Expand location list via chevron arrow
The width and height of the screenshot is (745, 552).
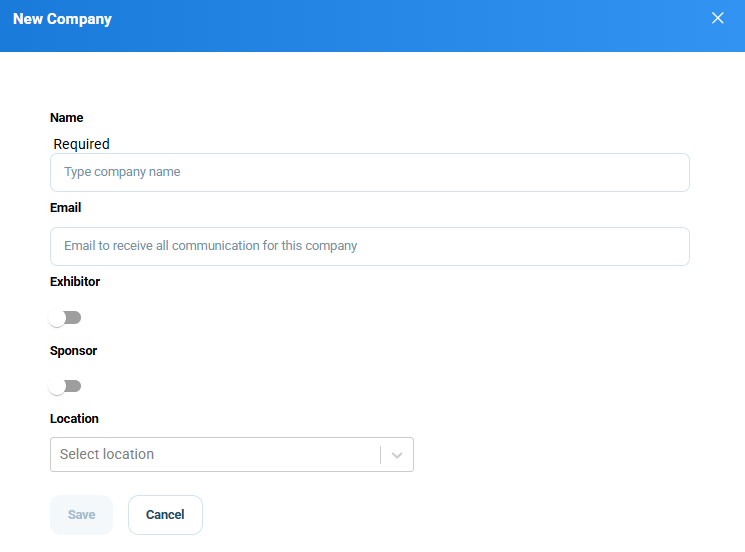pos(397,455)
